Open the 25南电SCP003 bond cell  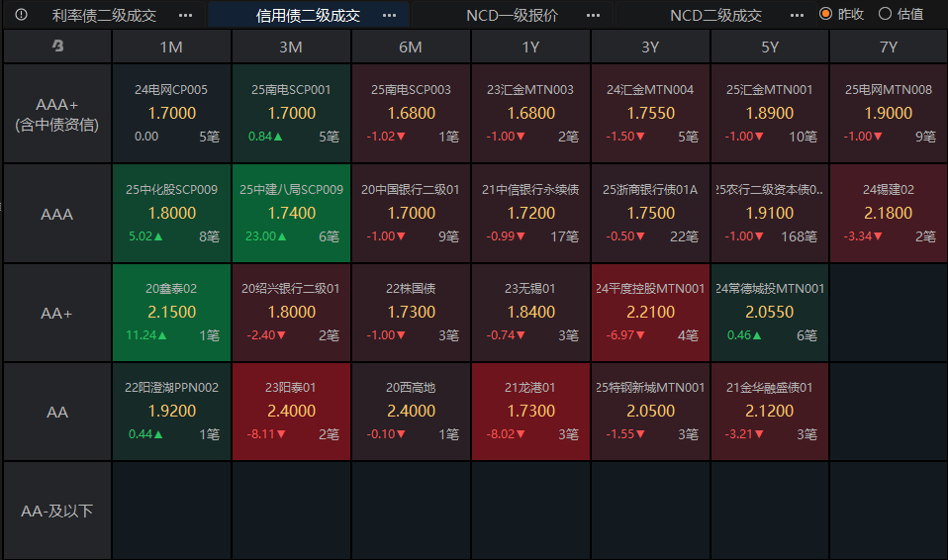(411, 114)
